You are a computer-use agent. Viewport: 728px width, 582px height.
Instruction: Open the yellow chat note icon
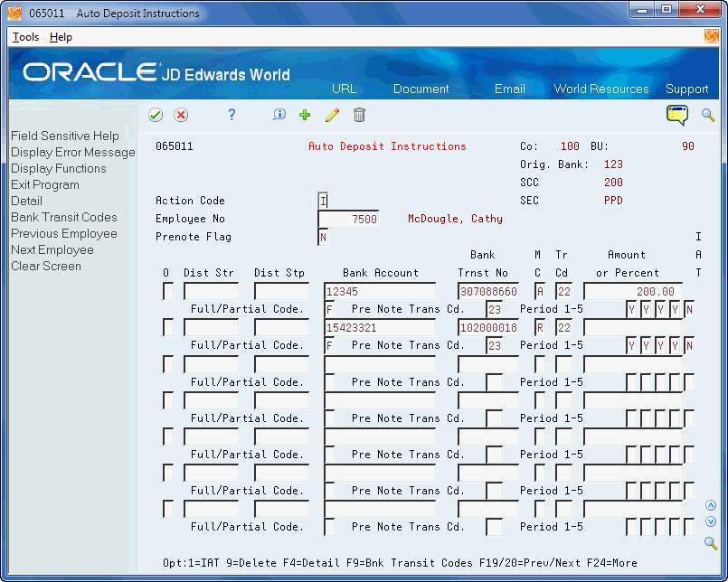point(677,115)
